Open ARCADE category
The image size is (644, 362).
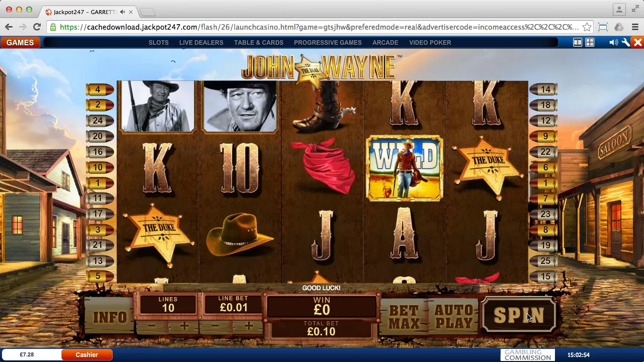point(385,43)
